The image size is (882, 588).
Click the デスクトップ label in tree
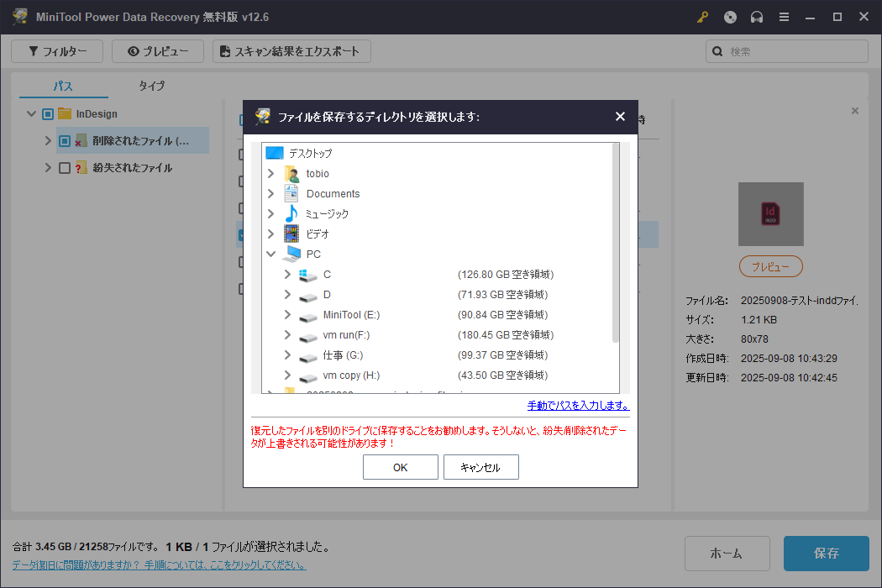[x=311, y=153]
